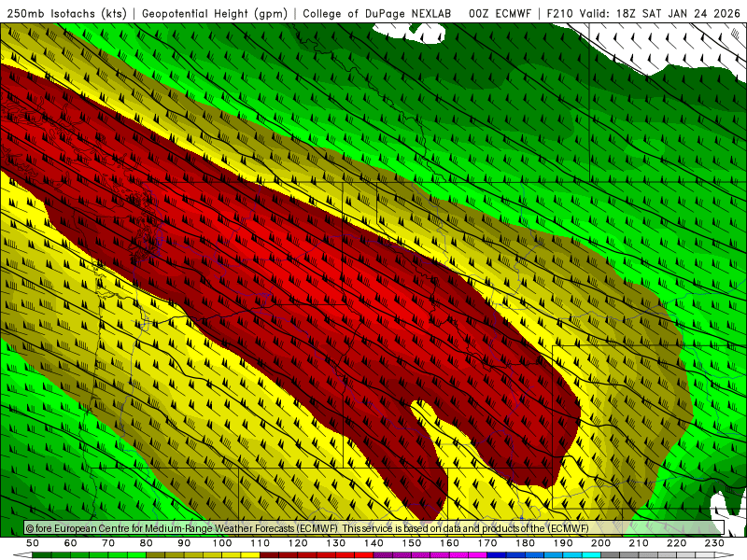Click the '160' value on the color scale
Viewport: 747px width, 560px height.
pos(449,543)
